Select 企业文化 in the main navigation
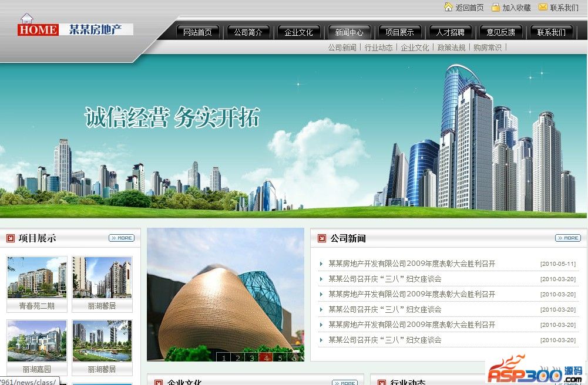This screenshot has height=385, width=588. tap(298, 32)
